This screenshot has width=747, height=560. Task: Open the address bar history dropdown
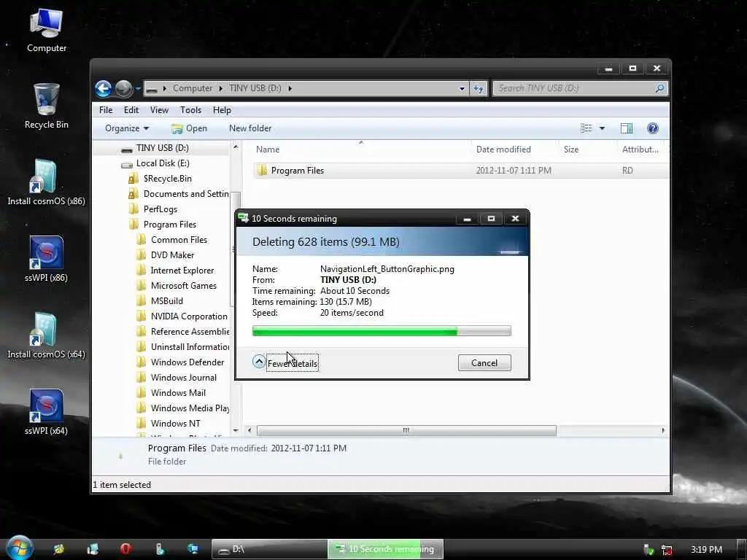[462, 88]
